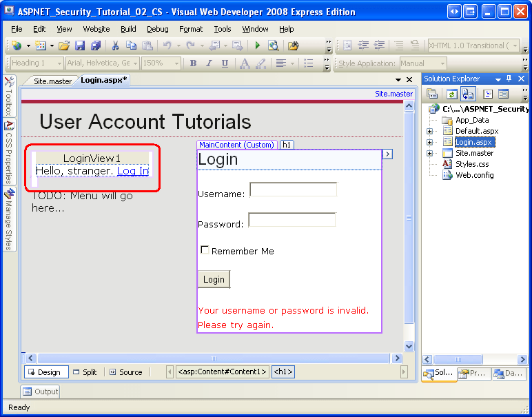The image size is (532, 417).
Task: Expand the Default.aspx tree node
Action: tap(429, 132)
